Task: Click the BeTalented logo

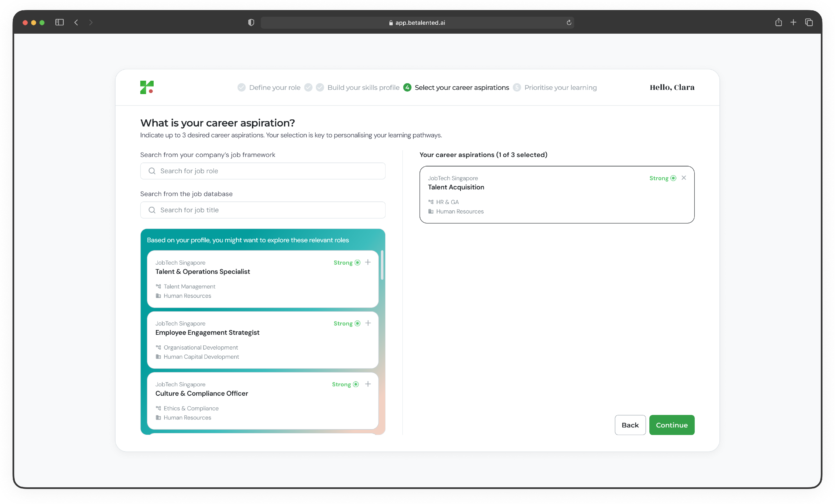Action: click(147, 87)
